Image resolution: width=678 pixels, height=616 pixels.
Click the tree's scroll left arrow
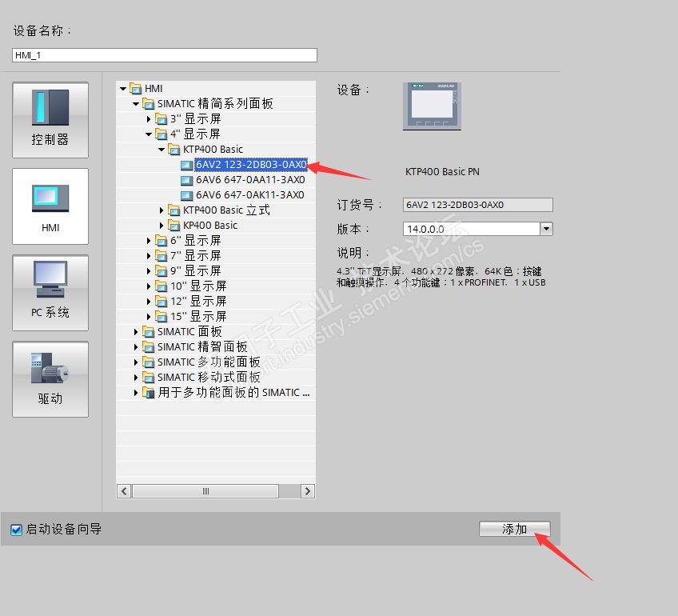124,491
